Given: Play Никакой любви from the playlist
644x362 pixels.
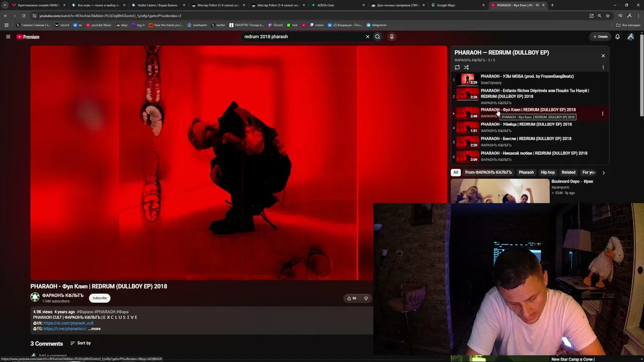Looking at the screenshot, I should (x=534, y=153).
